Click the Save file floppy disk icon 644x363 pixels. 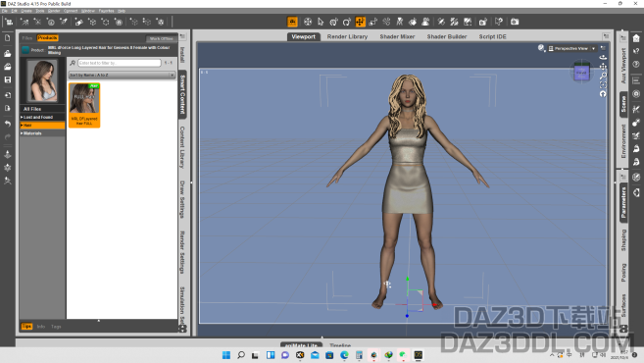[x=8, y=79]
